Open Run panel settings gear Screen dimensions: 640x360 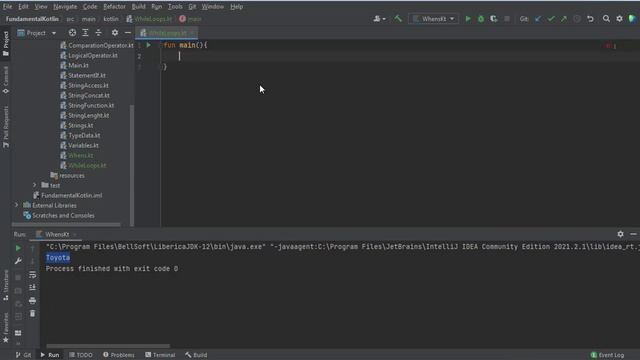pyautogui.click(x=620, y=234)
